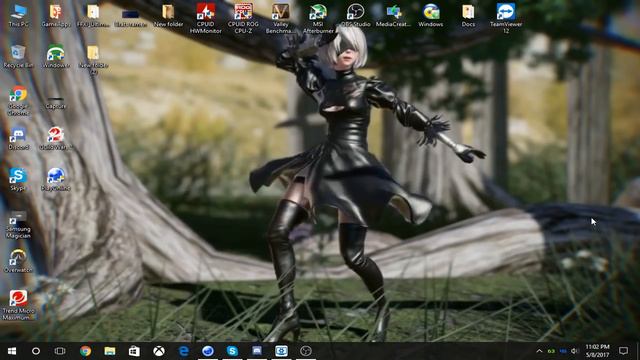Launch the Samsung Magician shortcut
The height and width of the screenshot is (360, 640).
(18, 225)
